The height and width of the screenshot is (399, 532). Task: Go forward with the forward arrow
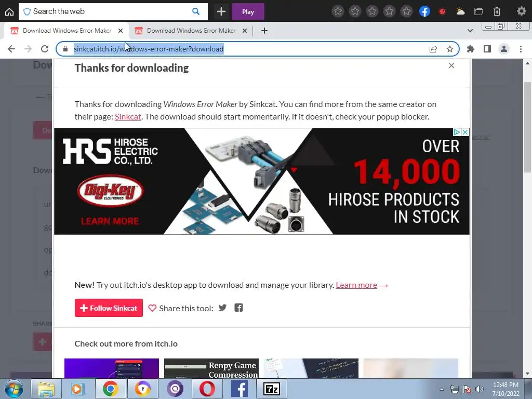point(28,49)
